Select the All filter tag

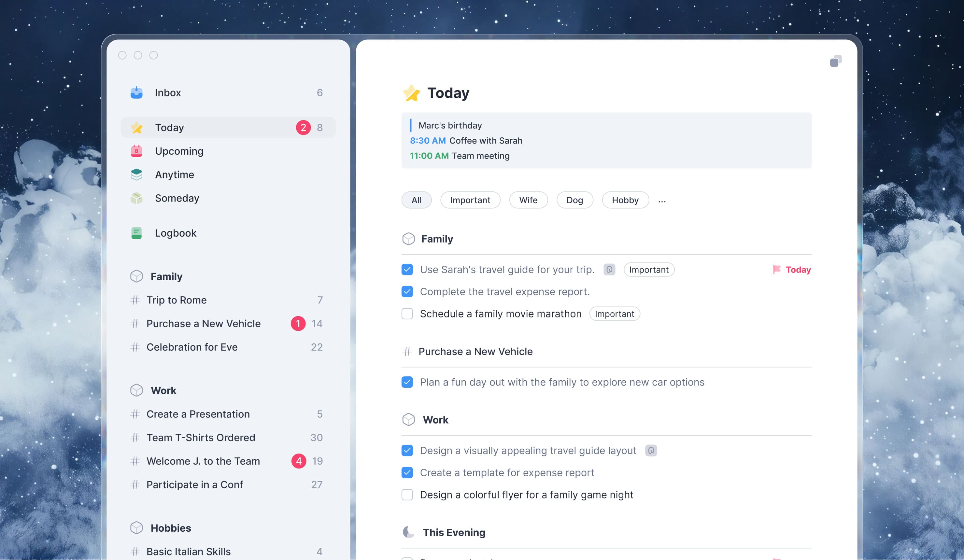tap(416, 200)
